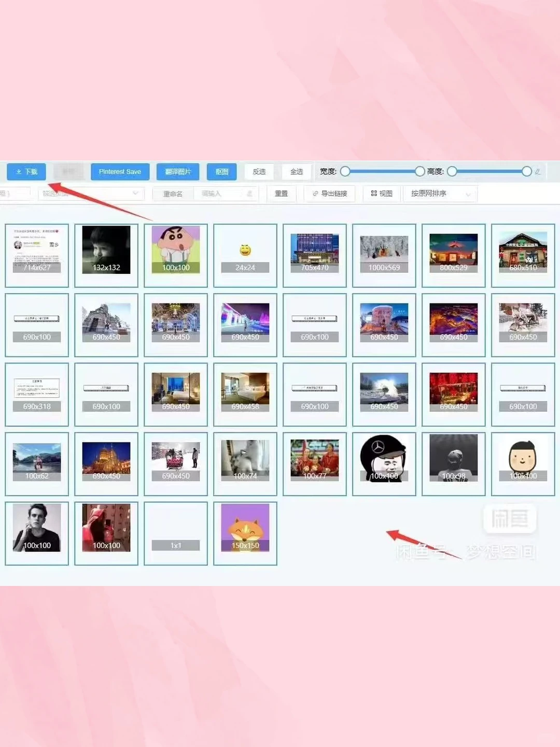Select the 100x77 athletes in red thumbnail
The image size is (560, 747).
click(315, 464)
